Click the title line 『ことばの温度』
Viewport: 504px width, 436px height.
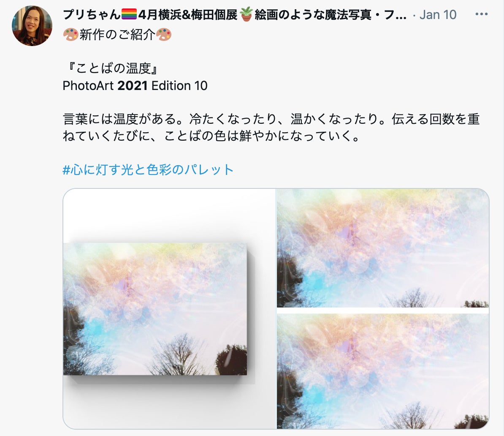(111, 68)
